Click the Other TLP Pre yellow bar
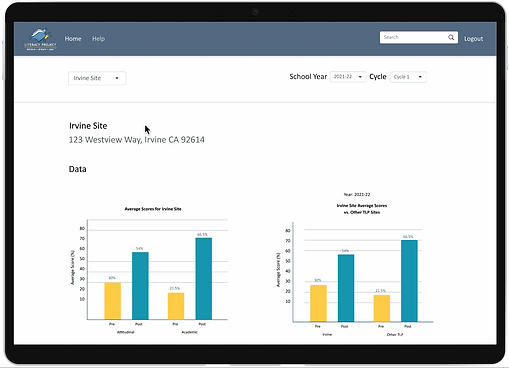Viewport: 509px width, 368px height. pos(382,308)
